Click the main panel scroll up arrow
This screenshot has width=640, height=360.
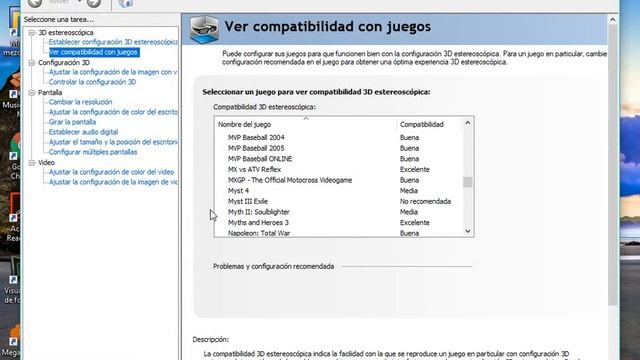[613, 20]
